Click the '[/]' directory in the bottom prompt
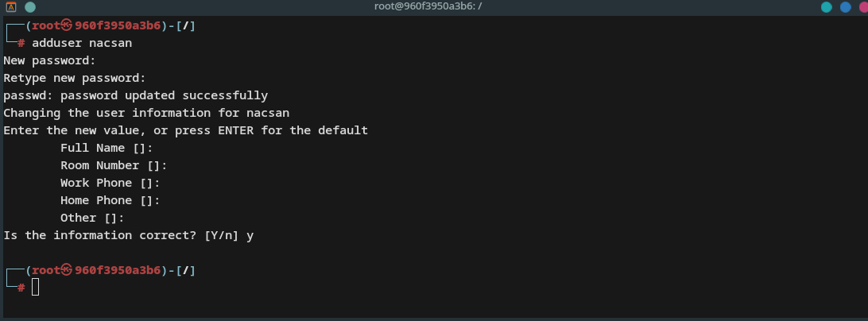 185,270
